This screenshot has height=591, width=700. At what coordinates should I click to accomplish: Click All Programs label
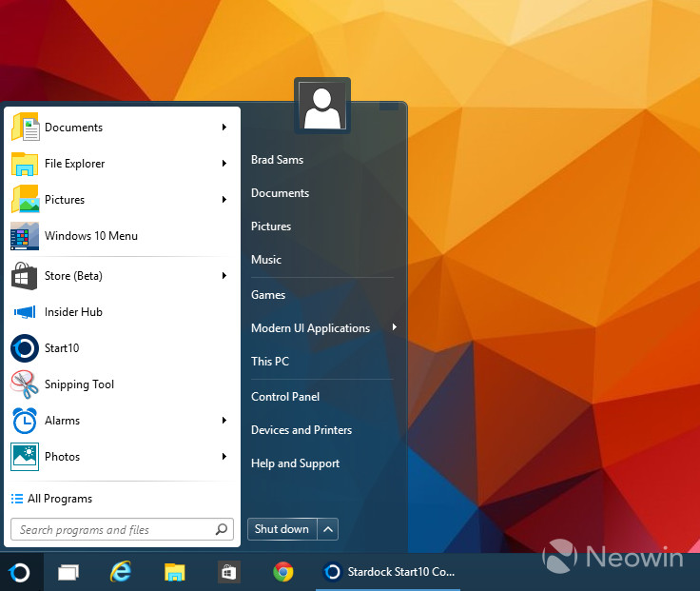(60, 499)
